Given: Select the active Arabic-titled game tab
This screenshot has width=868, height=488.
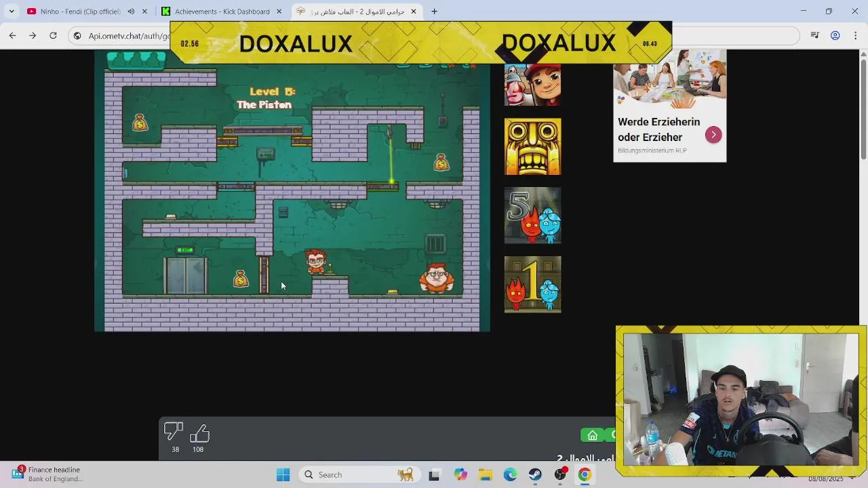Looking at the screenshot, I should point(356,12).
